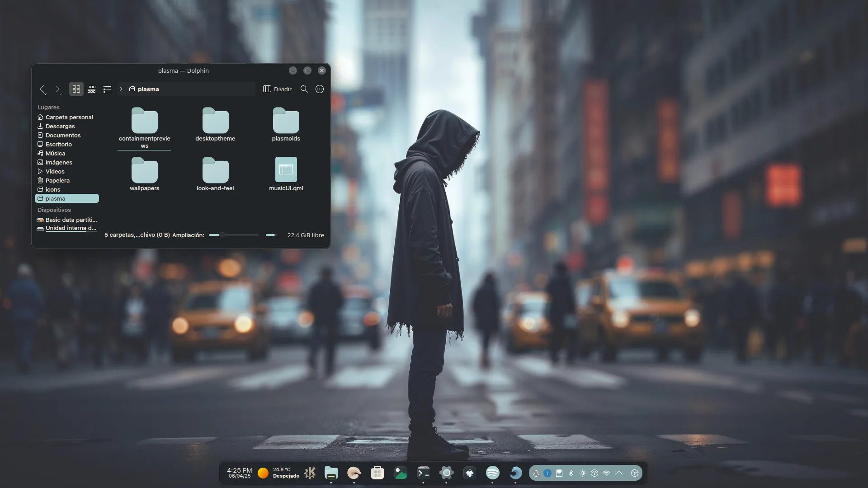Image resolution: width=868 pixels, height=488 pixels.
Task: Click Dividir to split the view
Action: click(277, 89)
